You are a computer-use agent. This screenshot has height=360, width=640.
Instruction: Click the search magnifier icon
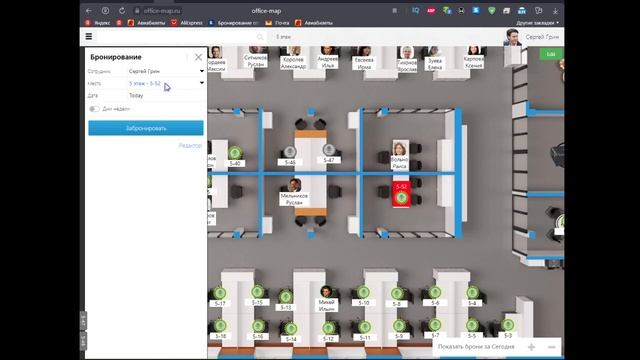pyautogui.click(x=260, y=37)
